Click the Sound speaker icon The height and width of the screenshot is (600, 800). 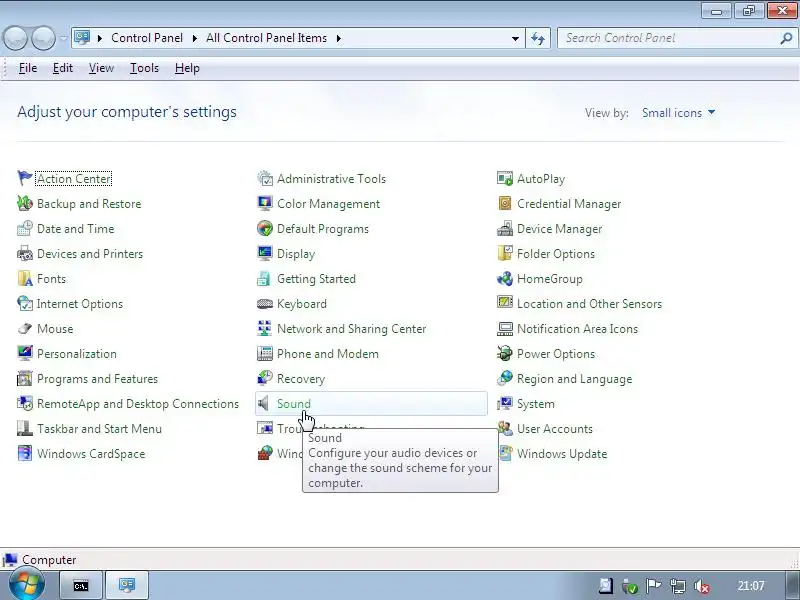[x=264, y=403]
